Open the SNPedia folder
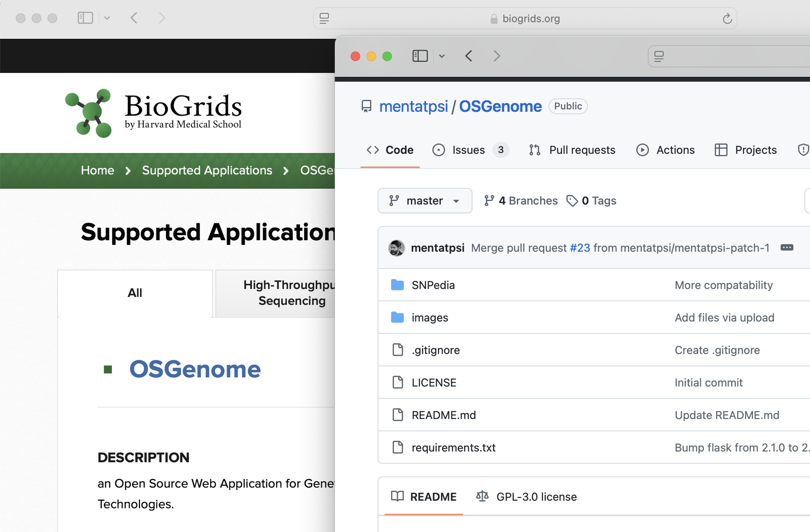Image resolution: width=810 pixels, height=532 pixels. click(433, 285)
